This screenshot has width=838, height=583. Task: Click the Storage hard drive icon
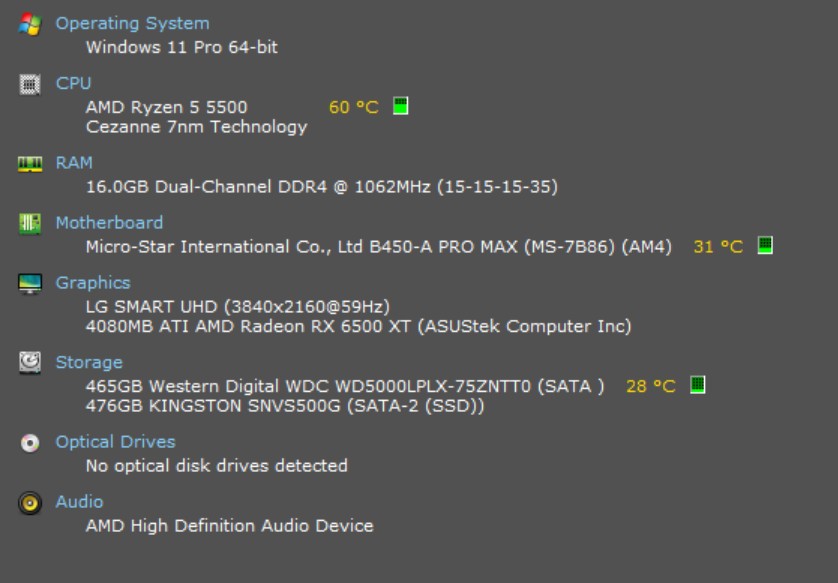pos(30,363)
